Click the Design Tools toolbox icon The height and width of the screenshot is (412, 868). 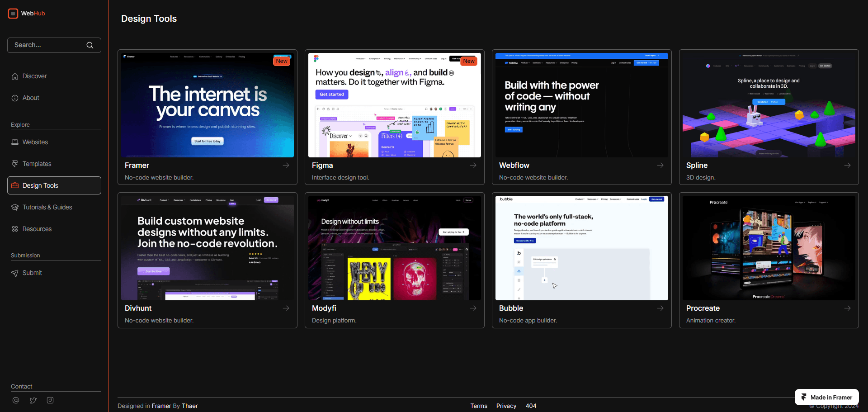pos(15,185)
